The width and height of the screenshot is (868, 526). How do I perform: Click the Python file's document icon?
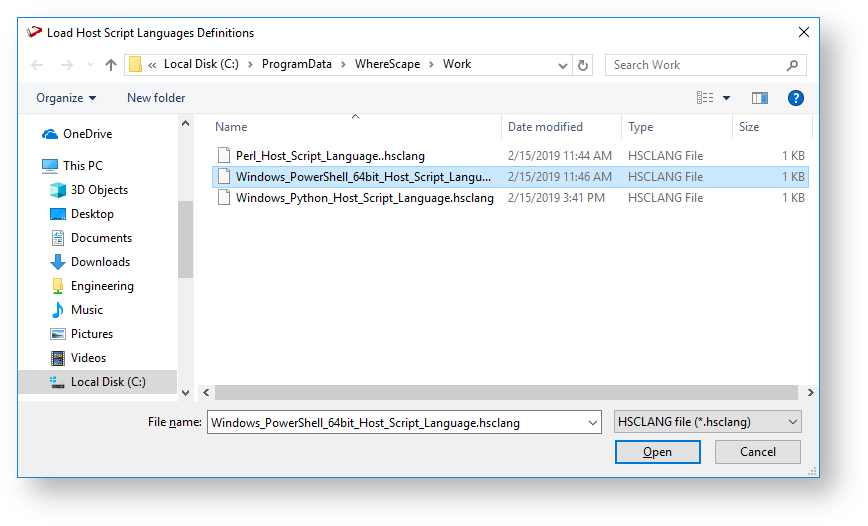click(x=224, y=198)
